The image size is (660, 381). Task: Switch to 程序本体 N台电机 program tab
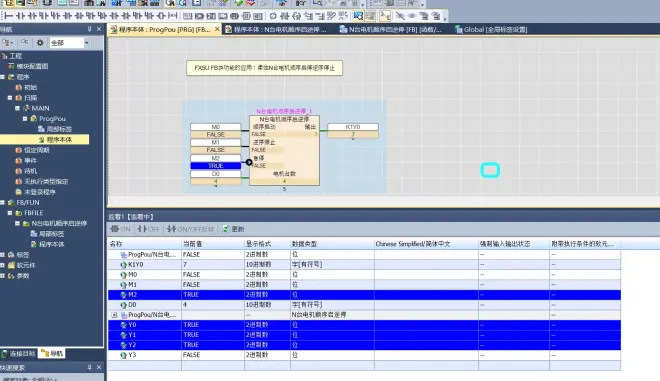click(276, 29)
